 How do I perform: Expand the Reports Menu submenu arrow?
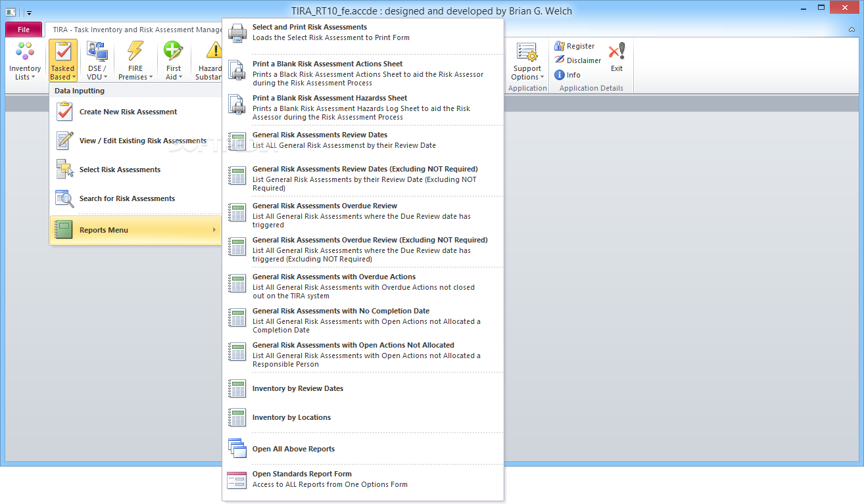(x=214, y=230)
